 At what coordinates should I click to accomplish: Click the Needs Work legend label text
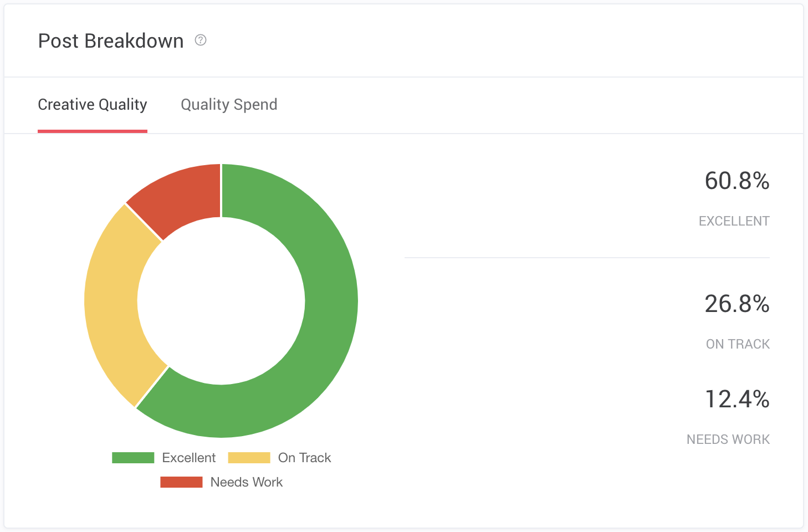pos(247,482)
